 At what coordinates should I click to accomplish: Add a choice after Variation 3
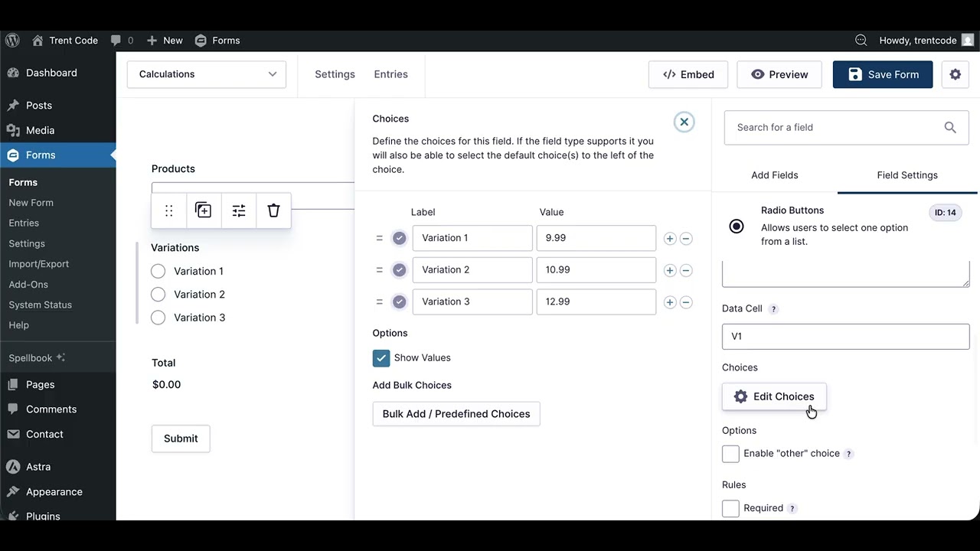click(670, 302)
